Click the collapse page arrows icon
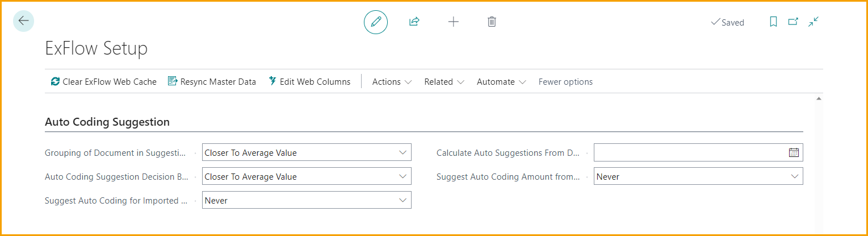 click(x=814, y=22)
